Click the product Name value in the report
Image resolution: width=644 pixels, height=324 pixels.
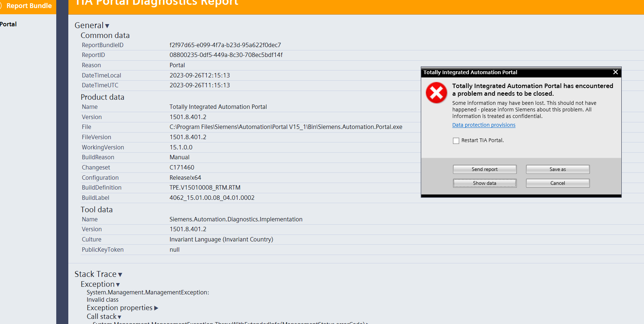218,107
